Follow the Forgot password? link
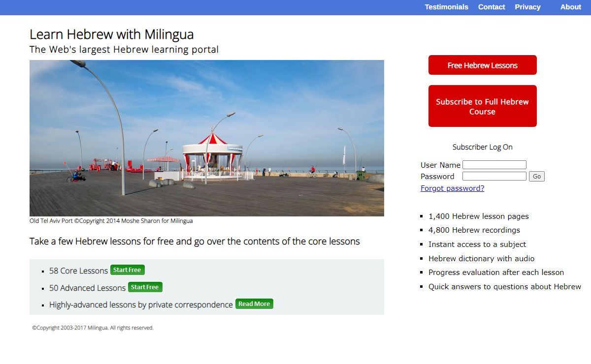This screenshot has height=364, width=591. 452,188
